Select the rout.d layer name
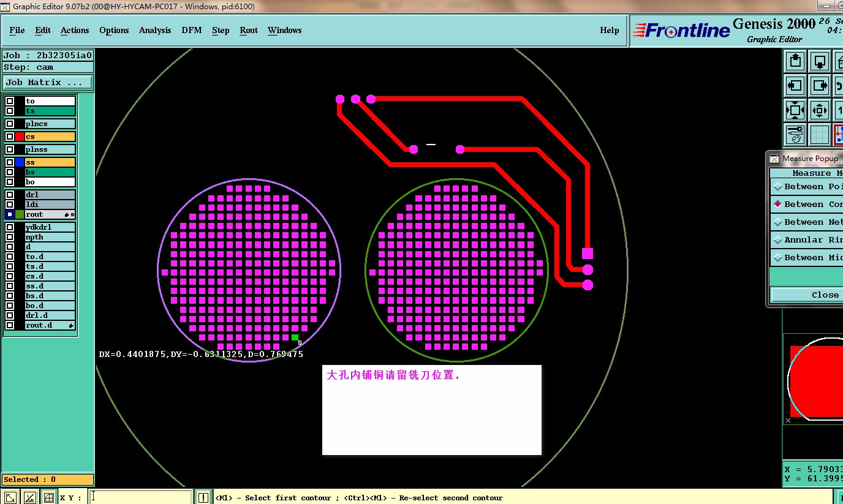The height and width of the screenshot is (504, 843). click(50, 325)
